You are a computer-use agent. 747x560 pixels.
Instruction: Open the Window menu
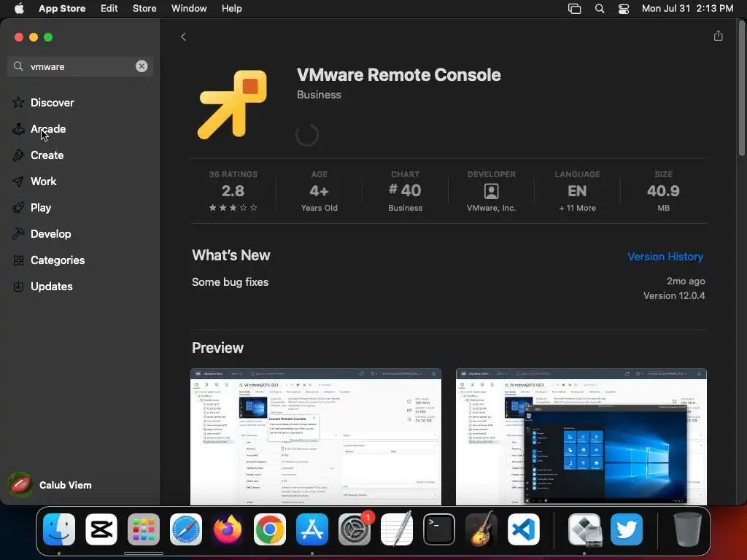point(189,9)
